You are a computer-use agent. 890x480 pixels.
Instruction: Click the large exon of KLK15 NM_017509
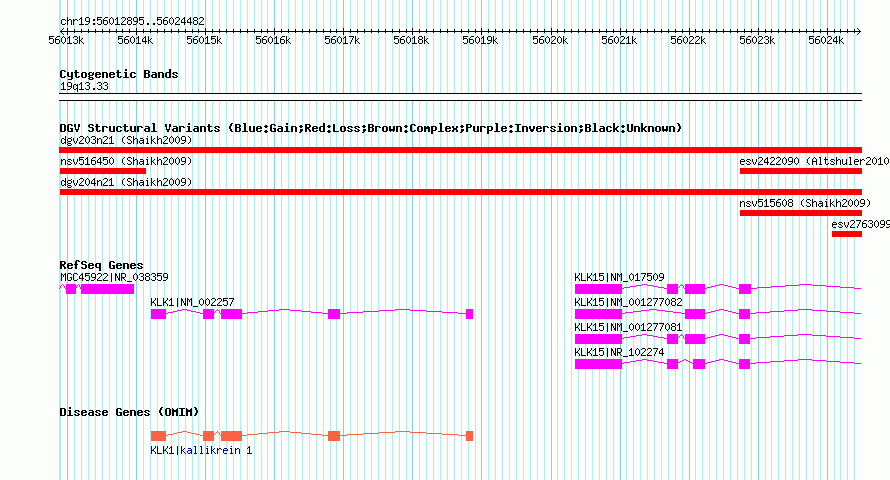pyautogui.click(x=598, y=289)
